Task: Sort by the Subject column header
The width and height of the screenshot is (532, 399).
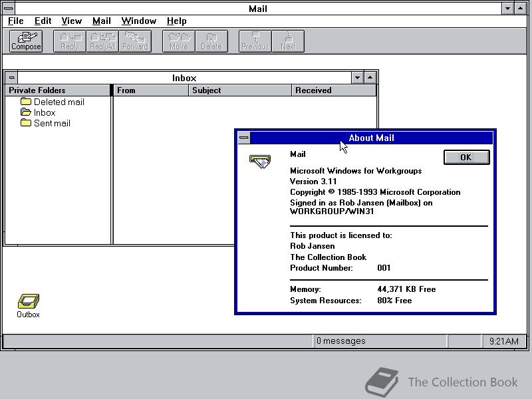Action: pyautogui.click(x=240, y=90)
